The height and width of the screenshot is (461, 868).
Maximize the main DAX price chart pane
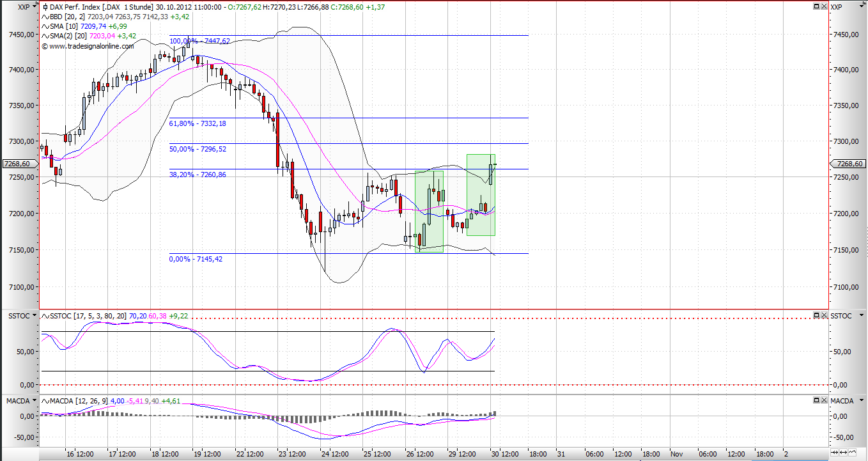(x=816, y=7)
